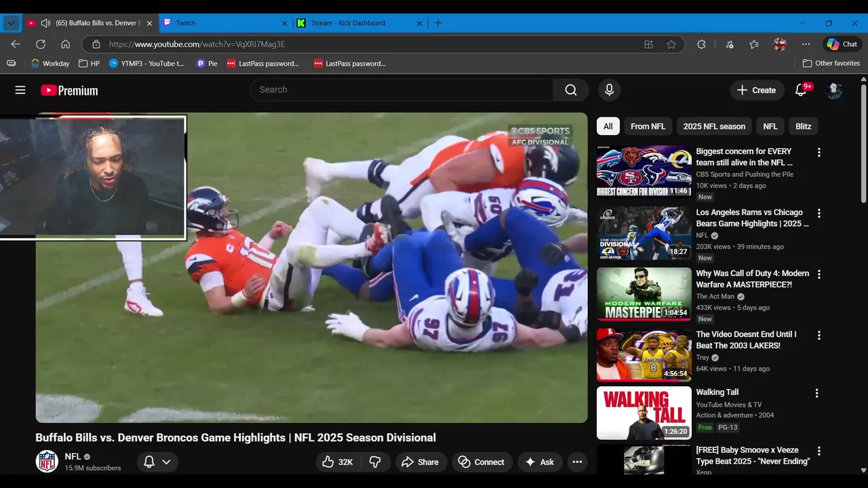The height and width of the screenshot is (488, 868).
Task: Select the Blitz filter chip
Action: click(x=804, y=126)
